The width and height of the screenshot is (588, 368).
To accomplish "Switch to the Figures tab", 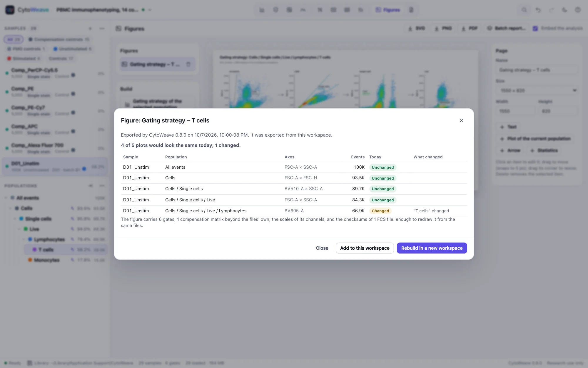I will [388, 10].
